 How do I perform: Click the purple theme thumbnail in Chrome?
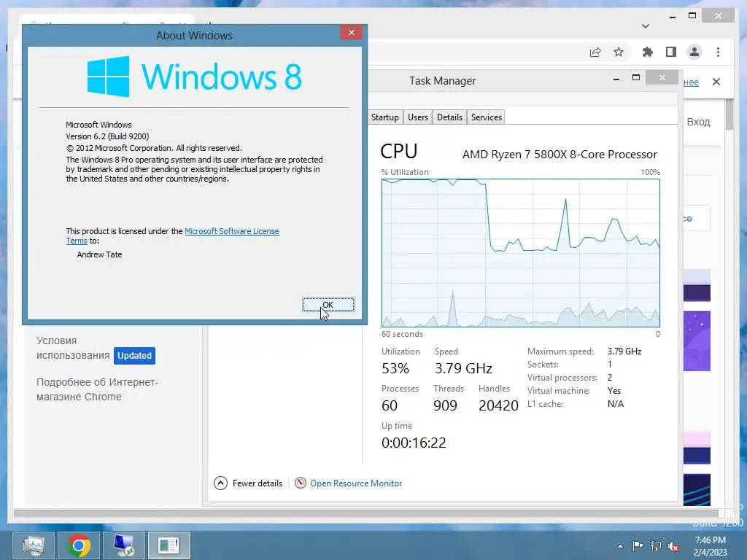pos(697,341)
